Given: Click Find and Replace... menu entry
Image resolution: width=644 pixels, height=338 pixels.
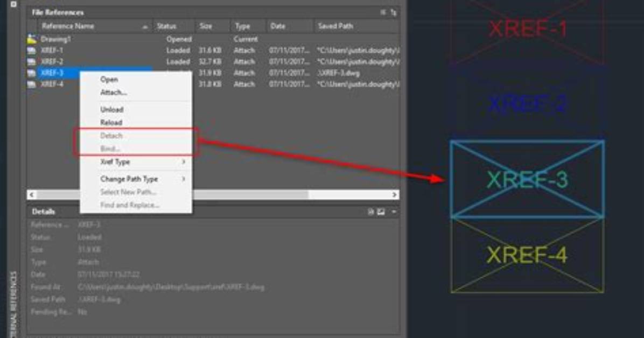Looking at the screenshot, I should 130,205.
